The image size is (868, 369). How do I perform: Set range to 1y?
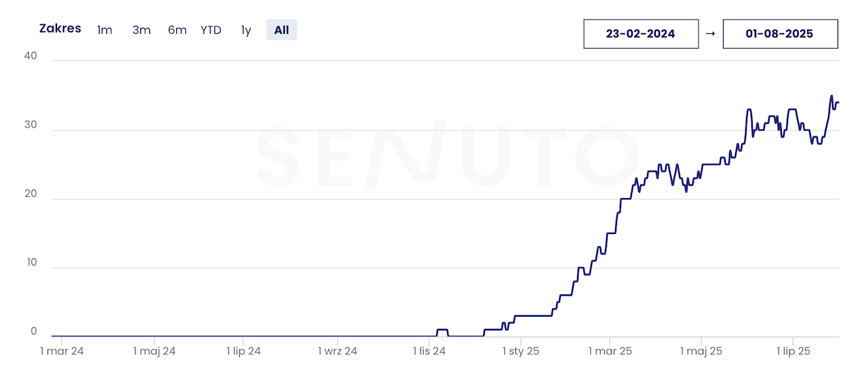(x=246, y=30)
